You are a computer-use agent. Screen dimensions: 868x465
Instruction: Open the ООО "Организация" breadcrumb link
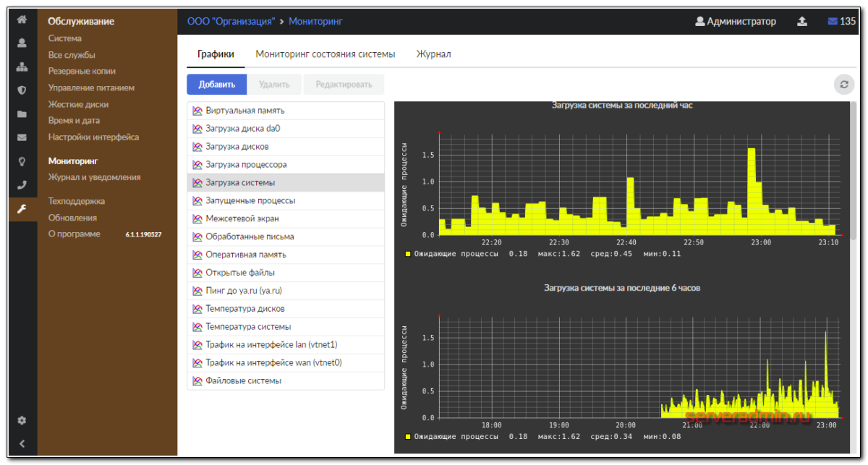231,22
